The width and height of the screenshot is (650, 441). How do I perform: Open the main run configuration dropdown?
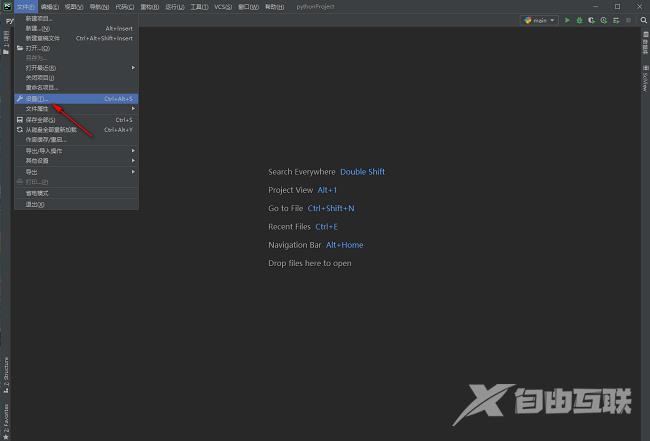point(540,19)
